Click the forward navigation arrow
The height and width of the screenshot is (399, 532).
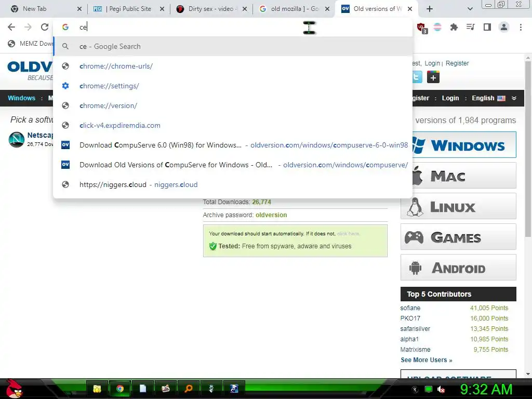point(28,27)
